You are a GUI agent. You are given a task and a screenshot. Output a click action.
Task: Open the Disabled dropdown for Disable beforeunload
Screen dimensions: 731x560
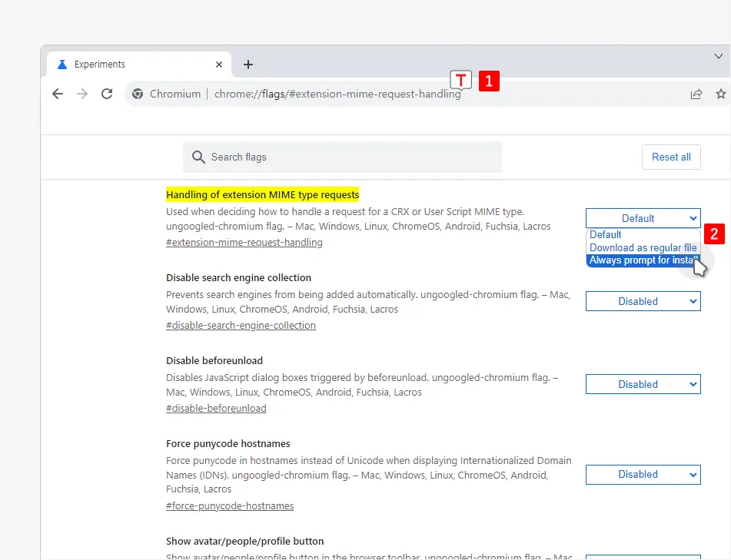[643, 384]
